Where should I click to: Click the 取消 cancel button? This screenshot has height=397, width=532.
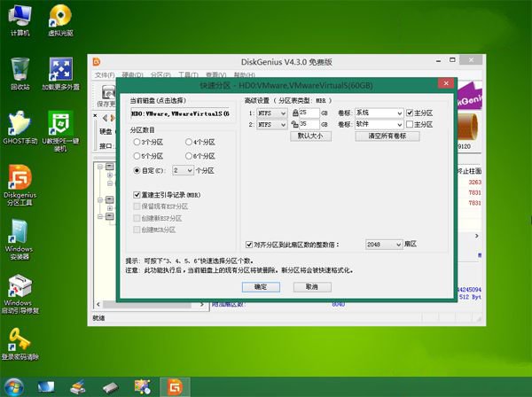click(312, 287)
